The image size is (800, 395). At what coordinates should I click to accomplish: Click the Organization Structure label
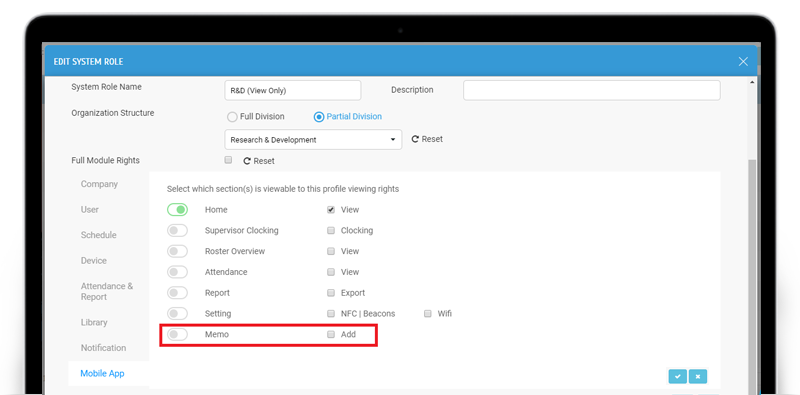[x=113, y=113]
